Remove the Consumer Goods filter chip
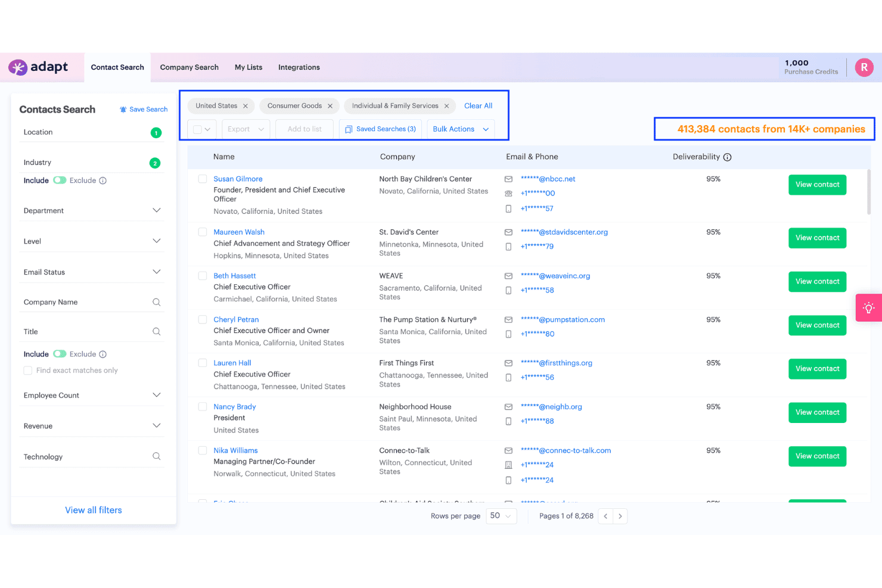The width and height of the screenshot is (882, 588). 330,106
